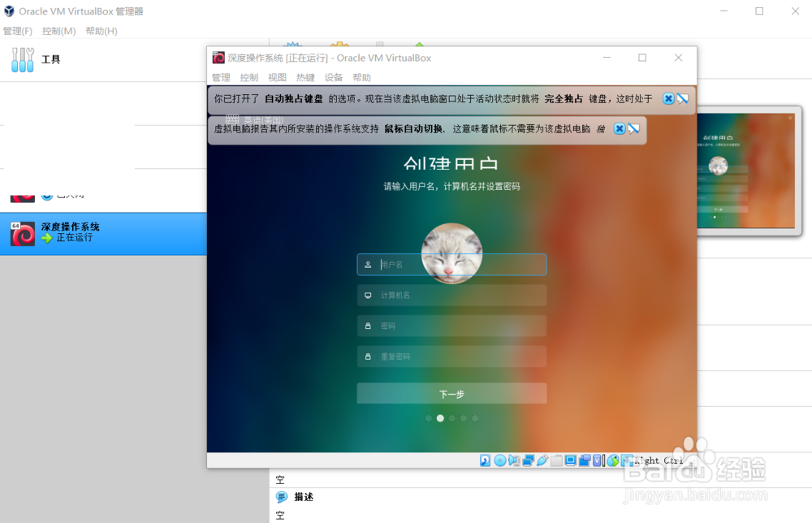This screenshot has height=523, width=812.
Task: Click the highlighted second installer step dot
Action: tap(440, 418)
